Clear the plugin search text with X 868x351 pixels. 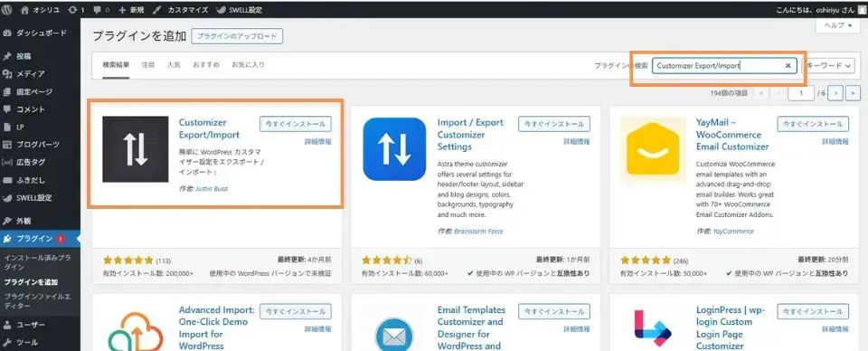(x=788, y=66)
